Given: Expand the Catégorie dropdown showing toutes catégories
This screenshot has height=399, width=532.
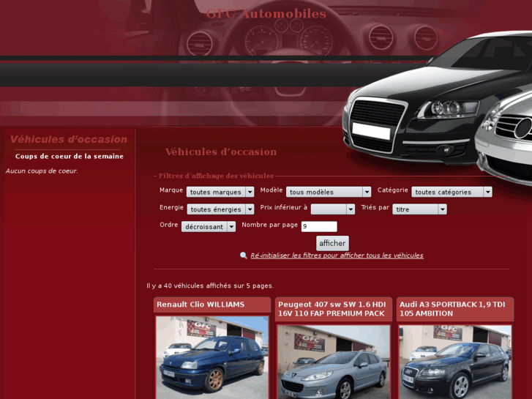Looking at the screenshot, I should point(452,192).
